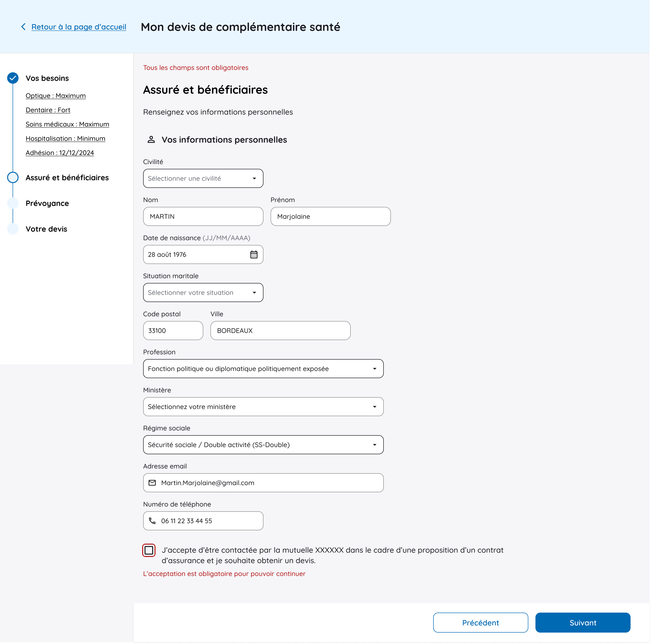This screenshot has height=644, width=651.
Task: Expand the Situation maritale dropdown
Action: tap(203, 293)
